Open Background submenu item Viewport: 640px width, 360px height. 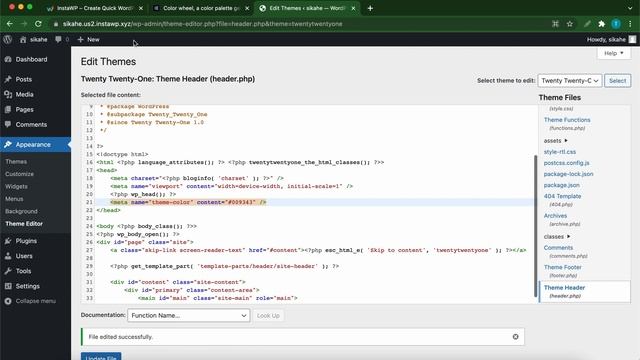(x=21, y=211)
